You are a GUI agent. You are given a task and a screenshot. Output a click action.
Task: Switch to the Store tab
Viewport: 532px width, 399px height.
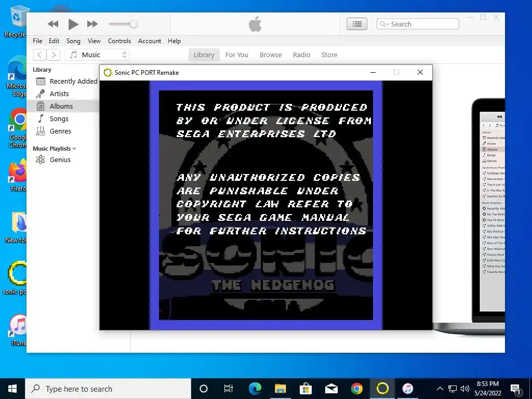pos(329,55)
